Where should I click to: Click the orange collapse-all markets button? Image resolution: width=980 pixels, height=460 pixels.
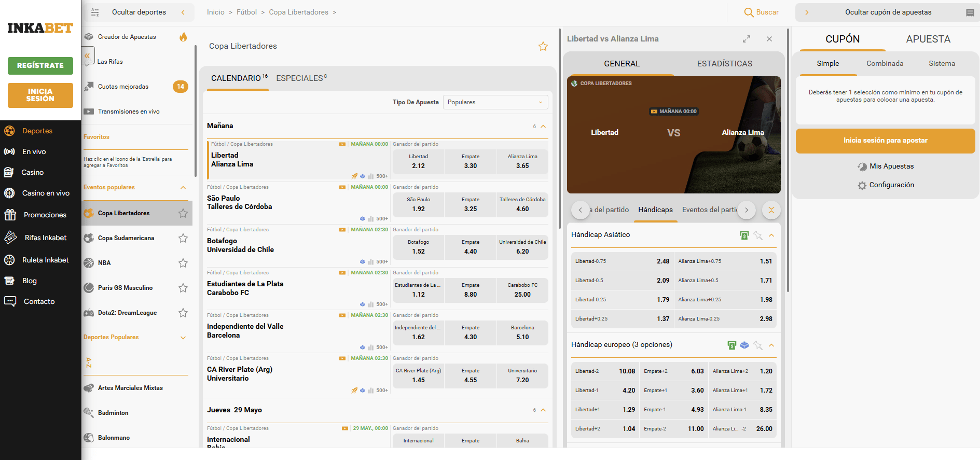(x=771, y=210)
